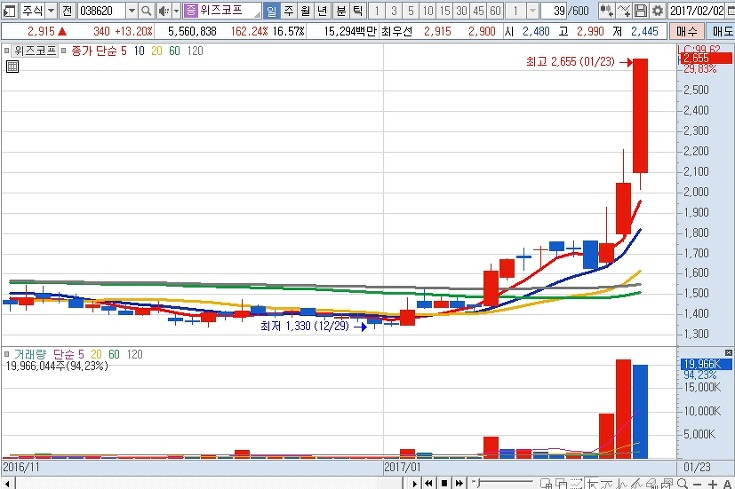The width and height of the screenshot is (735, 489).
Task: Click the crosshair cursor tool icon
Action: 592,483
